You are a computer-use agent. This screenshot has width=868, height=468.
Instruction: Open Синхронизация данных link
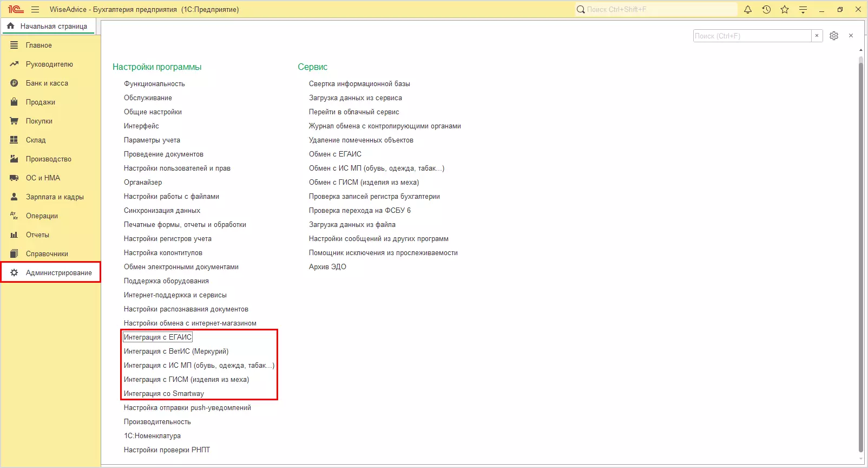[x=162, y=211]
